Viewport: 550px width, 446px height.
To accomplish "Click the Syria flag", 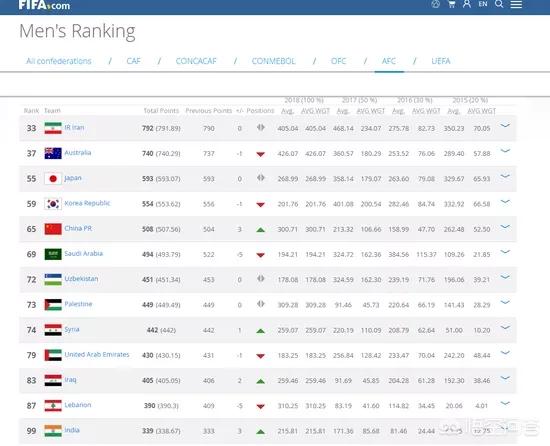I will tap(53, 330).
